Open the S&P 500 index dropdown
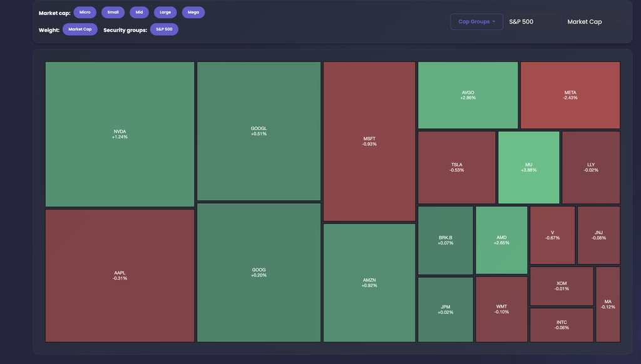This screenshot has width=641, height=364. [533, 22]
